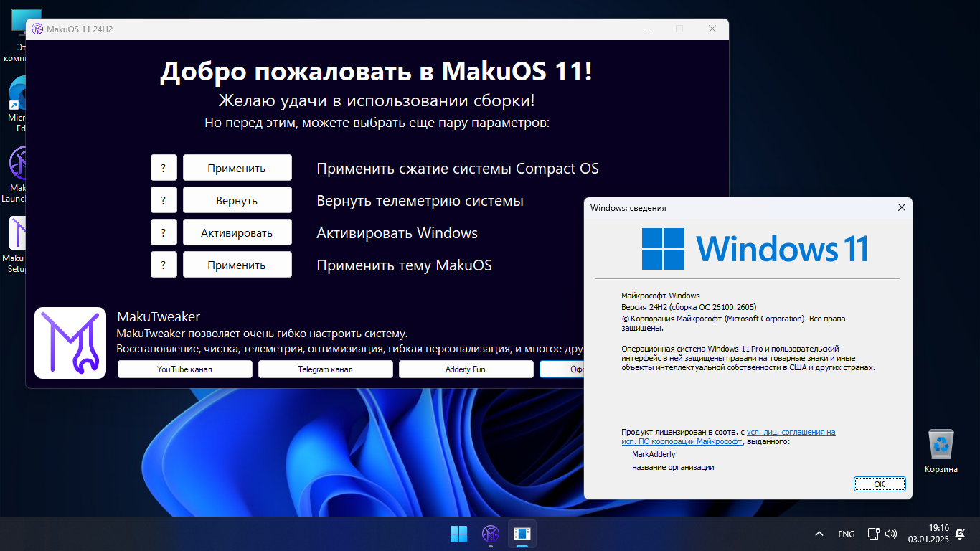Click the 'Версия 24H2 (сборка ОС 26100.2605)' text

click(689, 307)
